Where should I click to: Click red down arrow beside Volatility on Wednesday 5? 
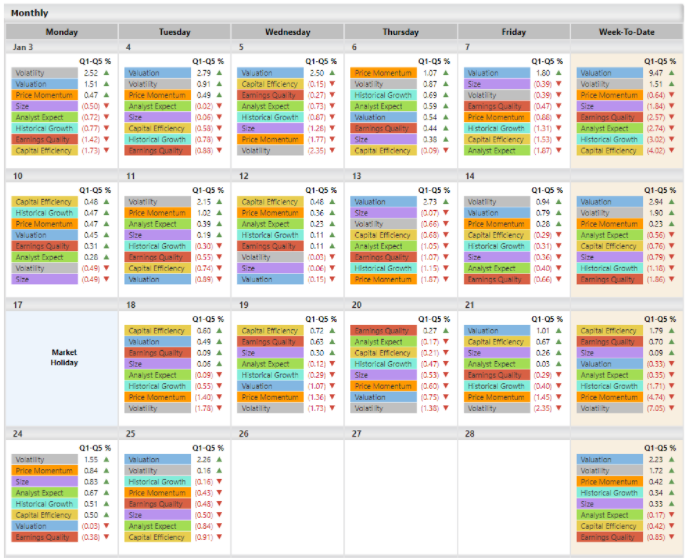pyautogui.click(x=333, y=151)
